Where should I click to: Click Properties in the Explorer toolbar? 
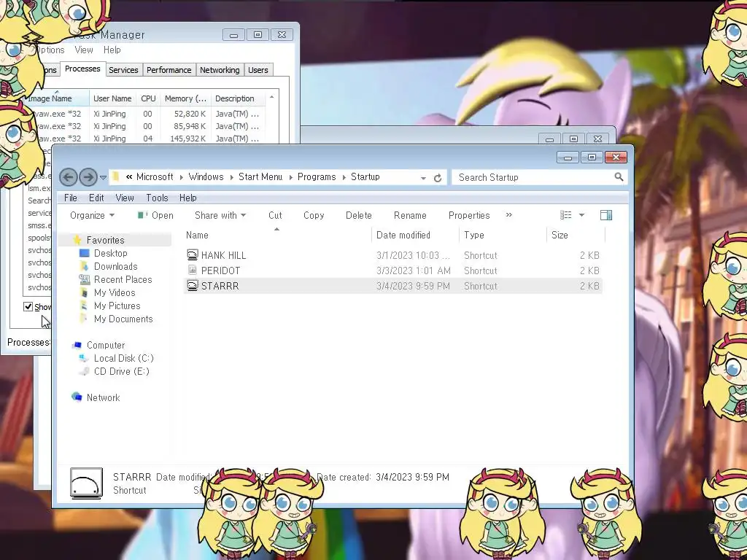pyautogui.click(x=469, y=215)
